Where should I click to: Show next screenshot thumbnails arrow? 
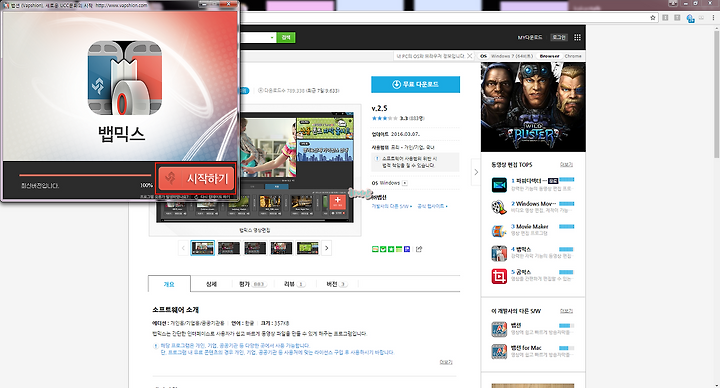click(326, 248)
